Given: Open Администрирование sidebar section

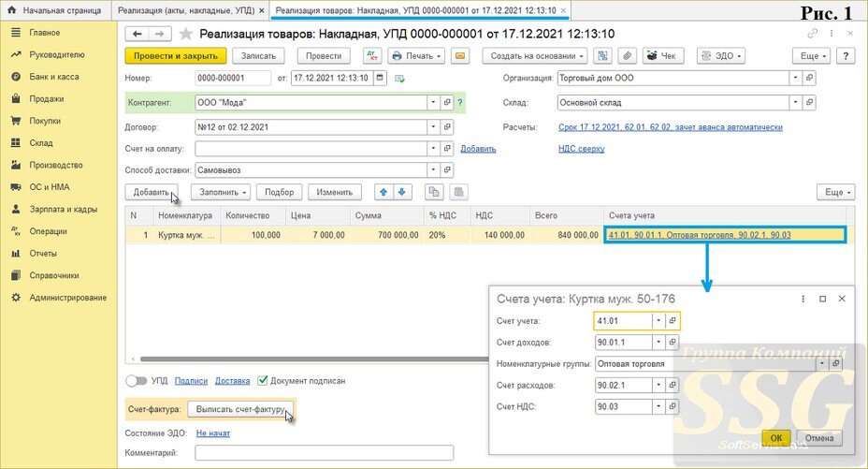Looking at the screenshot, I should click(68, 298).
